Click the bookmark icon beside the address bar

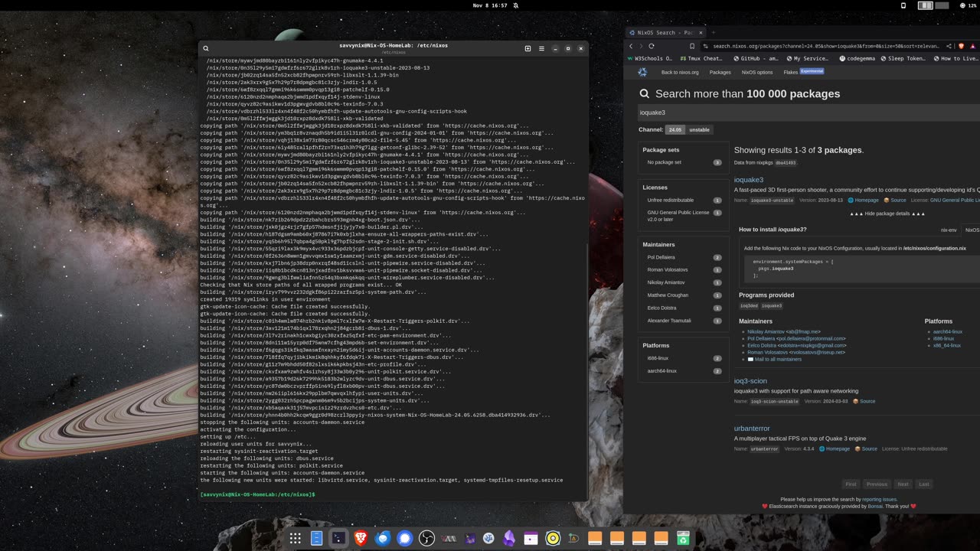(x=692, y=46)
